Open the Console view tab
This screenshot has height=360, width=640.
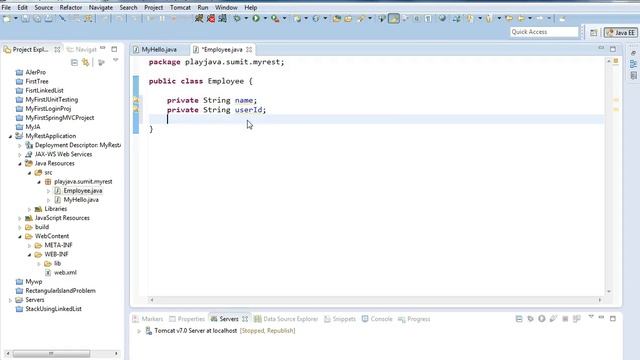pos(377,319)
